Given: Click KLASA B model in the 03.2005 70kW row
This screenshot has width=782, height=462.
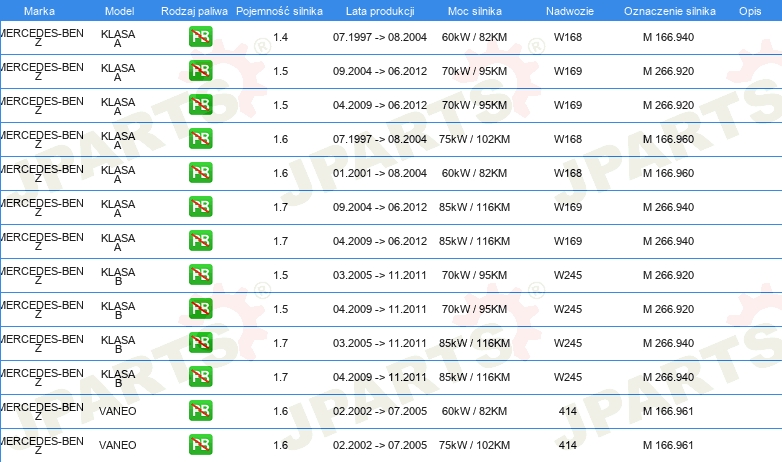Looking at the screenshot, I should (x=118, y=276).
